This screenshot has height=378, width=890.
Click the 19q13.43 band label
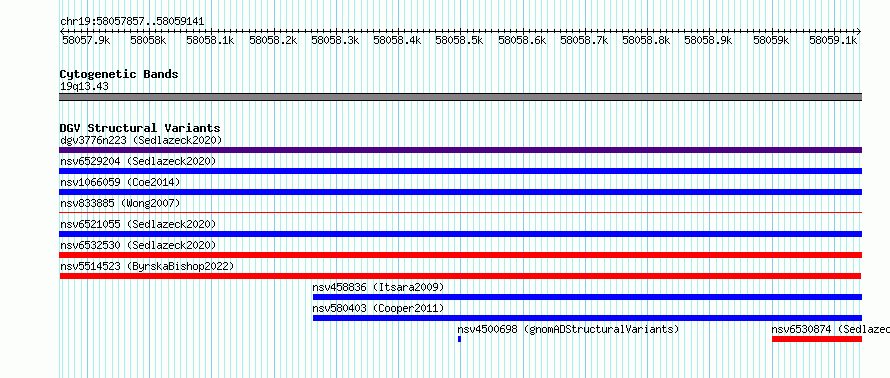[x=85, y=87]
